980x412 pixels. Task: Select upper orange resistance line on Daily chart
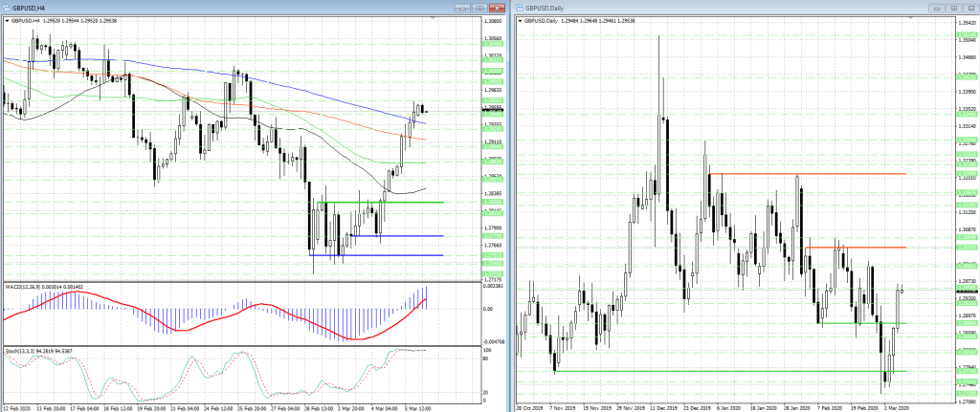[x=807, y=174]
